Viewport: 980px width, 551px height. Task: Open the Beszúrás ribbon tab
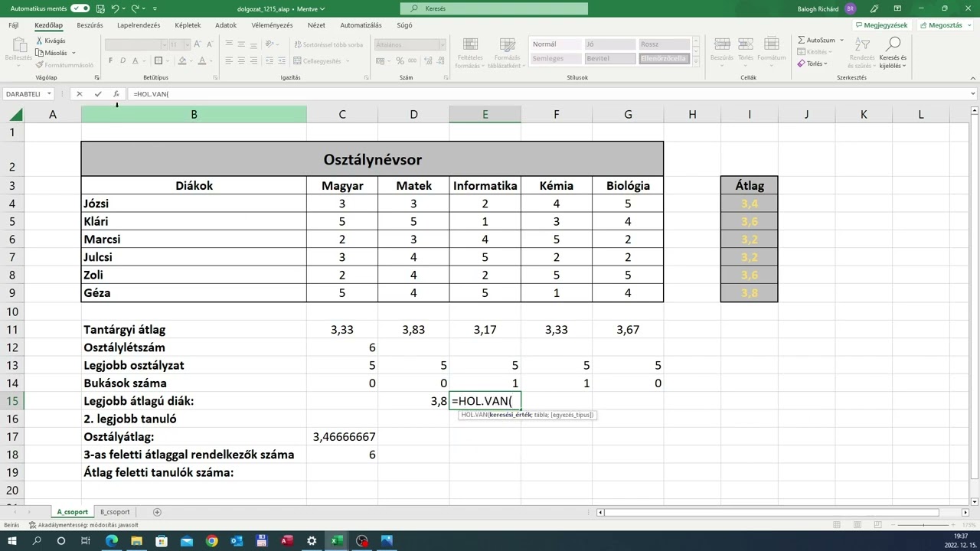[x=90, y=25]
